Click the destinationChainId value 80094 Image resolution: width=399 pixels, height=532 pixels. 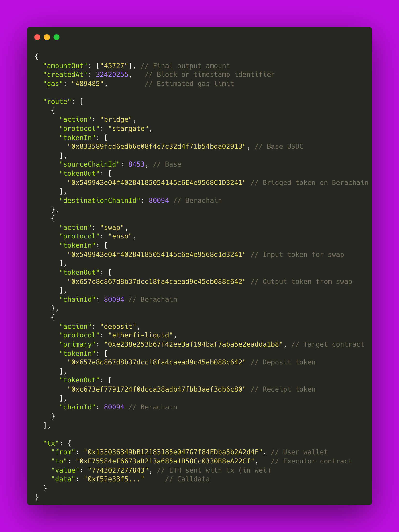(x=159, y=201)
